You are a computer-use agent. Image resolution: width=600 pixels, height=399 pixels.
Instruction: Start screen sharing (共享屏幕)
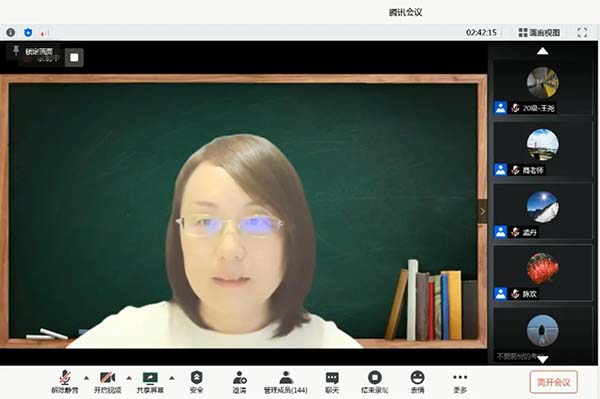pyautogui.click(x=150, y=382)
